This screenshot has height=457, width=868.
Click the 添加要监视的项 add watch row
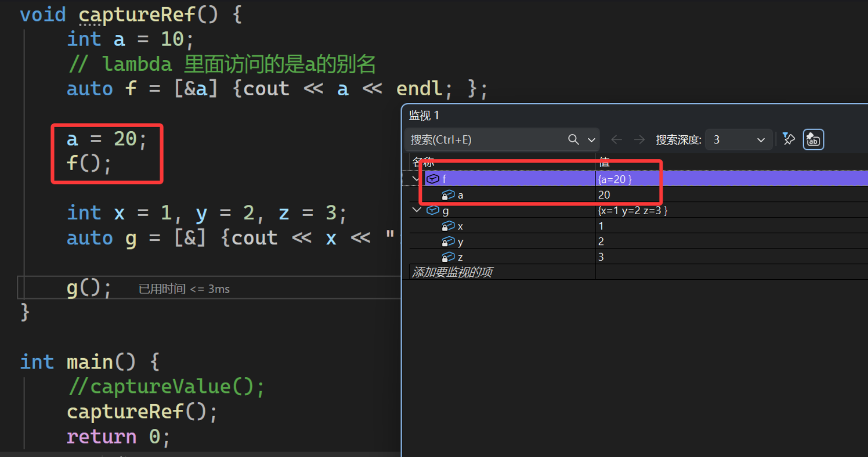pyautogui.click(x=453, y=272)
